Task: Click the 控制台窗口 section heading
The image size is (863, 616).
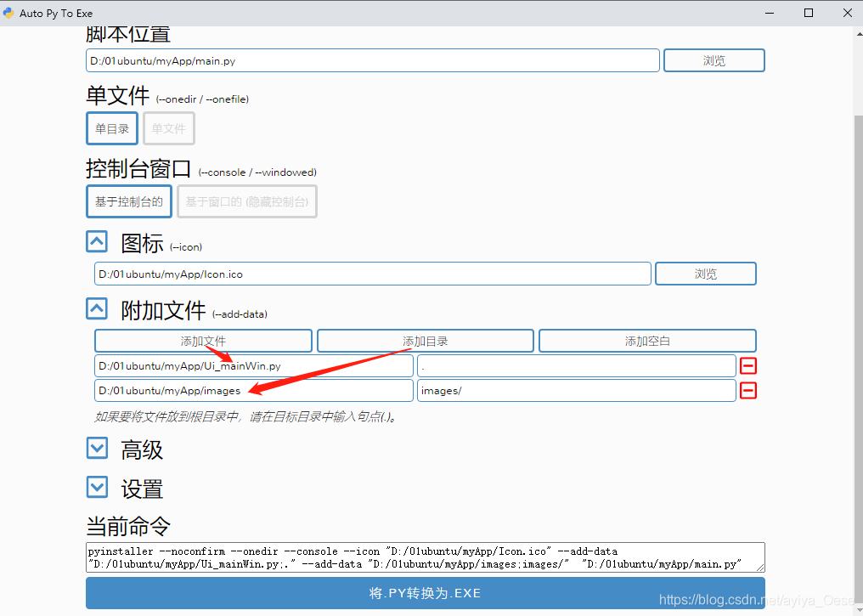Action: click(138, 168)
